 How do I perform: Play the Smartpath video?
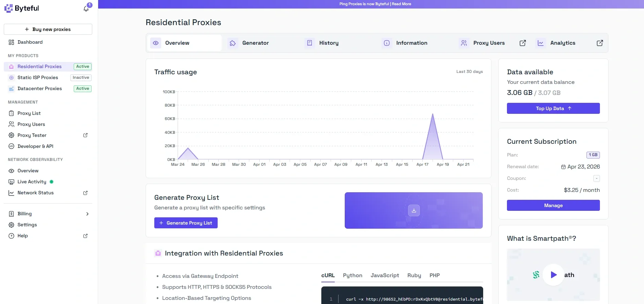[x=553, y=275]
